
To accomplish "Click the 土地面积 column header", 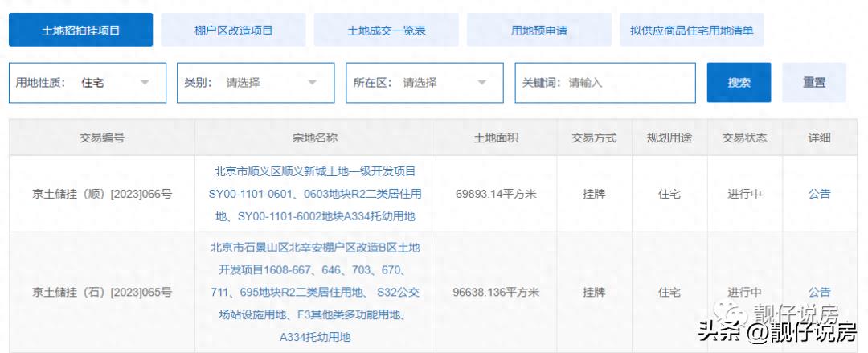I will 496,138.
